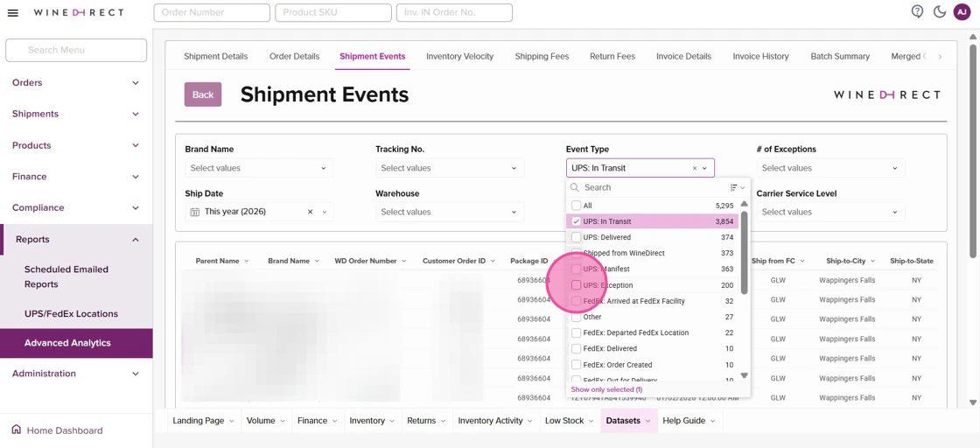Image resolution: width=980 pixels, height=448 pixels.
Task: Open the Low Stock bottom tab
Action: [x=570, y=421]
